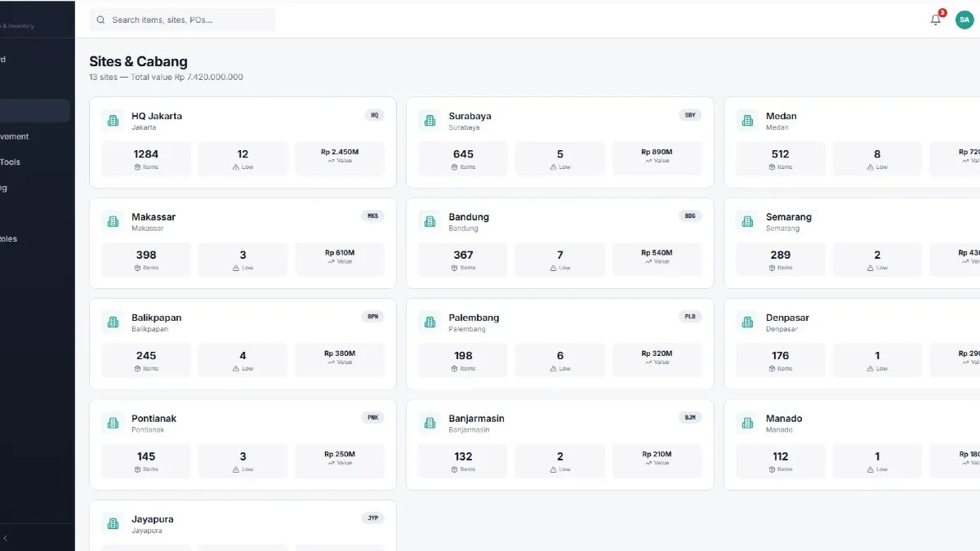Click the Pontianak building icon
Image resolution: width=980 pixels, height=551 pixels.
click(113, 423)
